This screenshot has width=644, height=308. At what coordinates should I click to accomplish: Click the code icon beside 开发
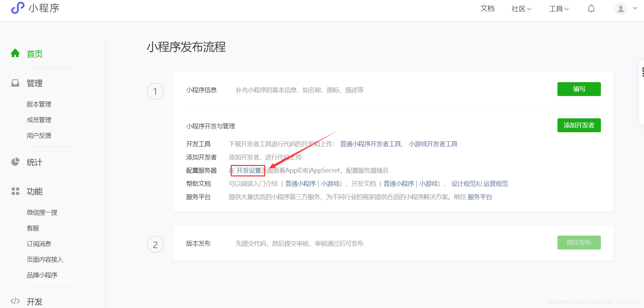click(x=15, y=301)
